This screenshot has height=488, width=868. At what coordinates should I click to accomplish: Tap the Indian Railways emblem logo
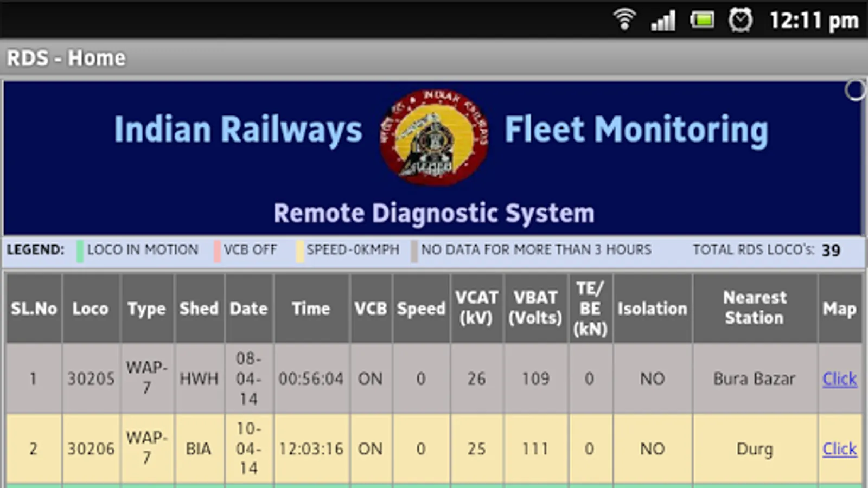pos(434,138)
